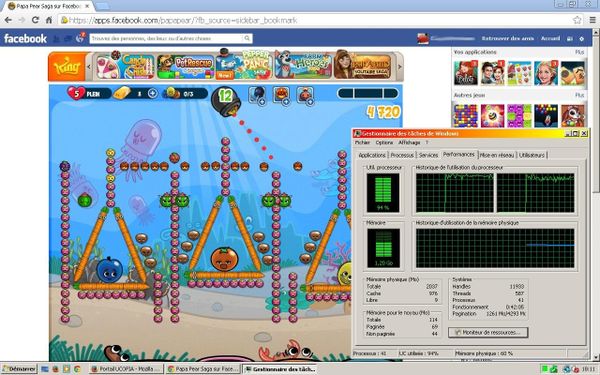Click the Moniteur de ressources button
The image size is (600, 375).
tap(488, 332)
